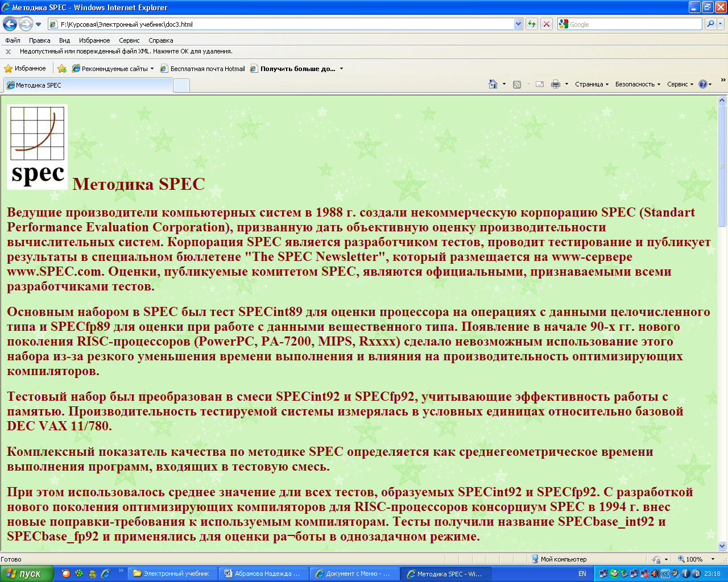This screenshot has width=728, height=582.
Task: Open Рекомендуемые сайты suggested sites link
Action: 113,69
